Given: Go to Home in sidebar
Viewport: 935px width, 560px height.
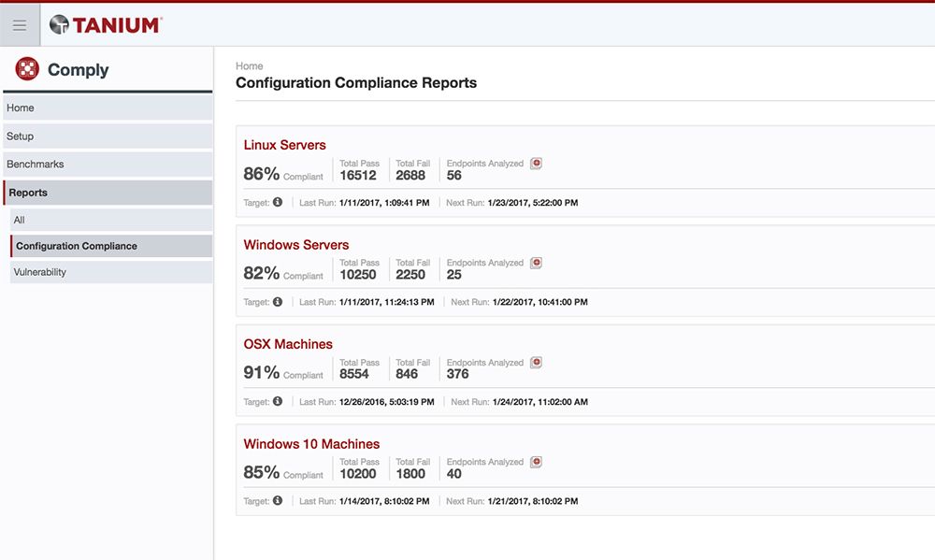Looking at the screenshot, I should click(x=108, y=108).
